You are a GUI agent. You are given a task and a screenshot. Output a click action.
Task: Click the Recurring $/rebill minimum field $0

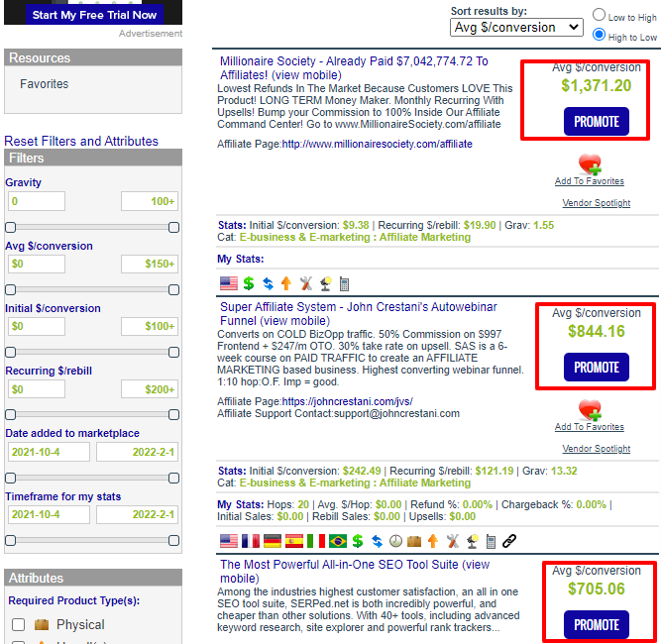point(37,389)
